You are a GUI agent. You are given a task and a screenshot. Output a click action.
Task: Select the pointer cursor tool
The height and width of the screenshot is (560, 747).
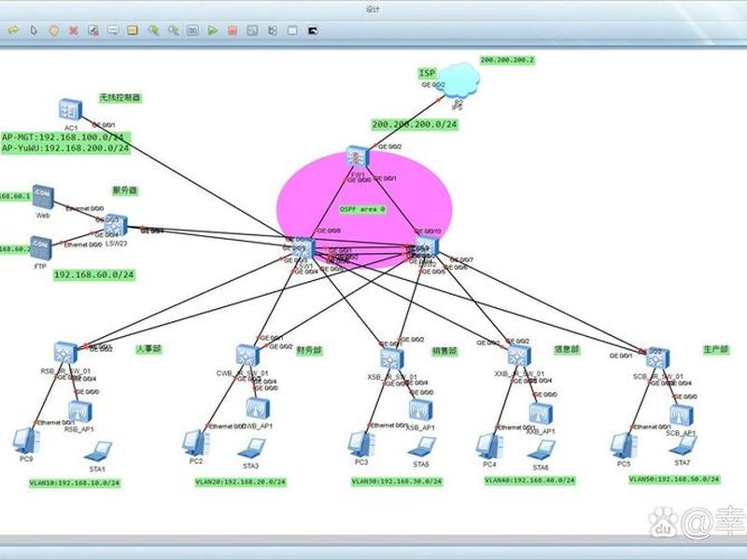[34, 31]
